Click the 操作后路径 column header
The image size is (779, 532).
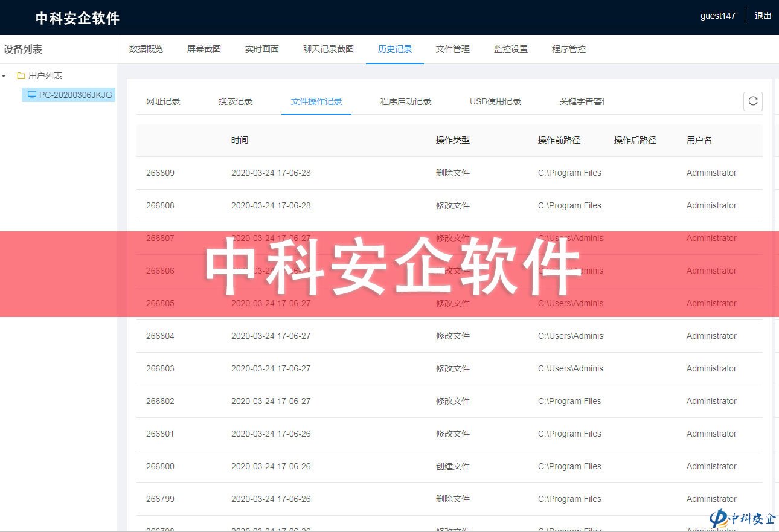(635, 140)
